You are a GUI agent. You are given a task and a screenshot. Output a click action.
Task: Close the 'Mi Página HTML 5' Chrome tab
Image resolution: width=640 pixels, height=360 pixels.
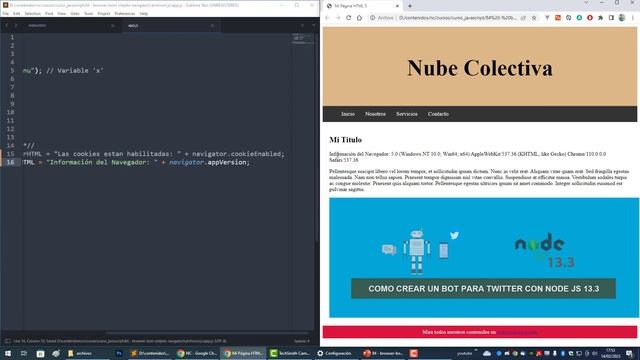[397, 6]
